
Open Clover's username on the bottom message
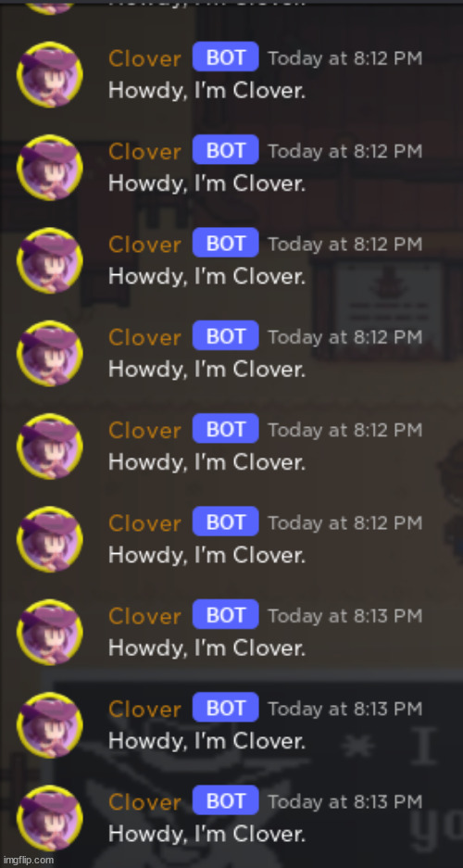point(145,801)
